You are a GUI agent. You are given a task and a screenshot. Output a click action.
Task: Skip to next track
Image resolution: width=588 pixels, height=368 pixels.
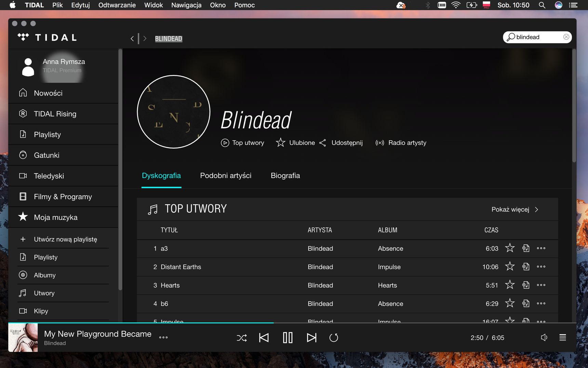[311, 338]
